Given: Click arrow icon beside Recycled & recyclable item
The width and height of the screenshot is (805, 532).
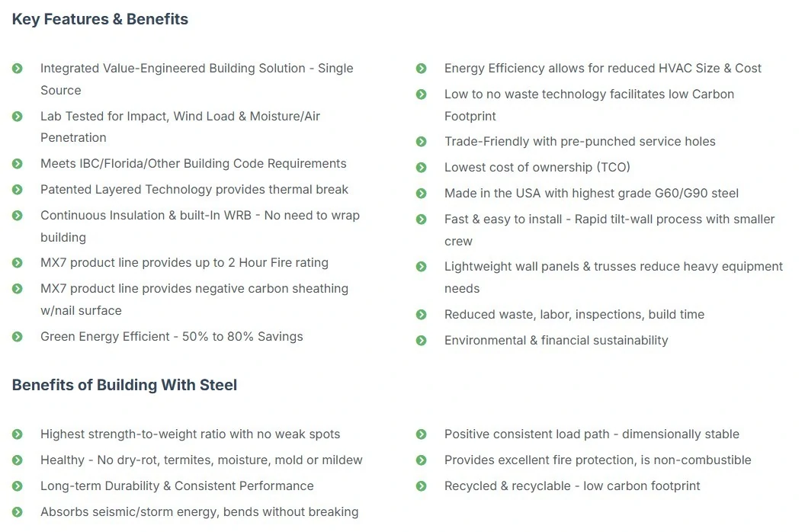Looking at the screenshot, I should [x=422, y=486].
